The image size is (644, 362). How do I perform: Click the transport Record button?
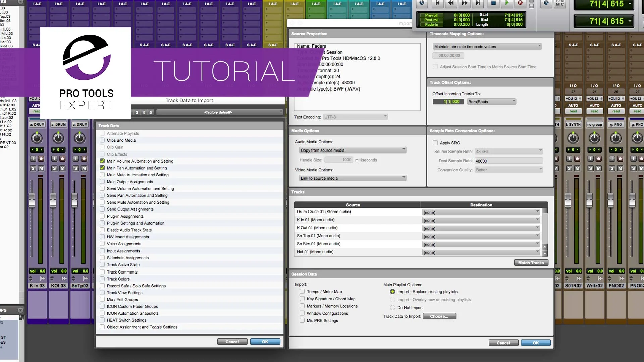[x=520, y=3]
